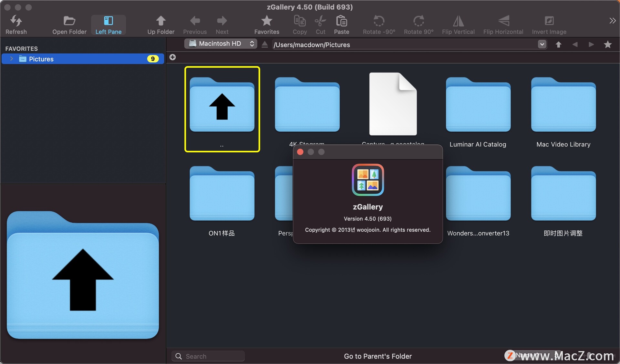Click the yellow 9 count badge

[153, 59]
